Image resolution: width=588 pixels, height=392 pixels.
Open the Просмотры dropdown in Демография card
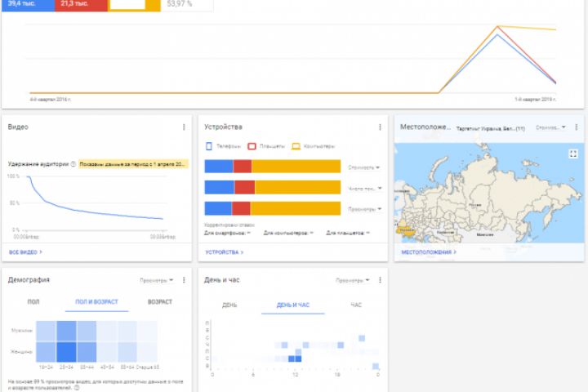[x=156, y=280]
